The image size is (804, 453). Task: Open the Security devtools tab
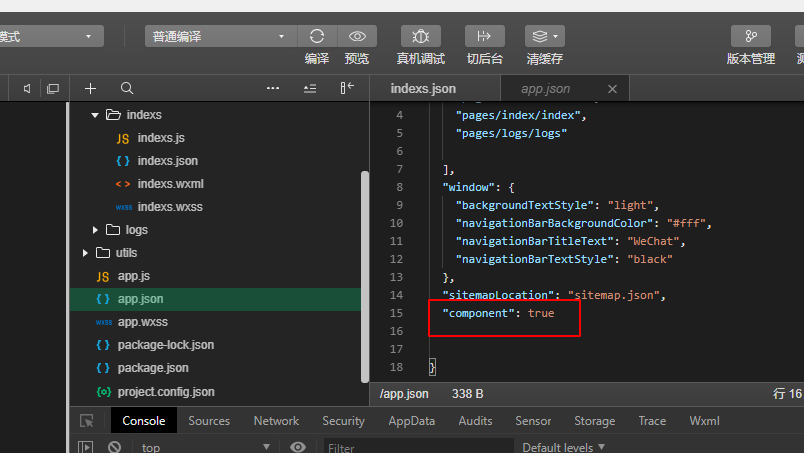point(343,421)
